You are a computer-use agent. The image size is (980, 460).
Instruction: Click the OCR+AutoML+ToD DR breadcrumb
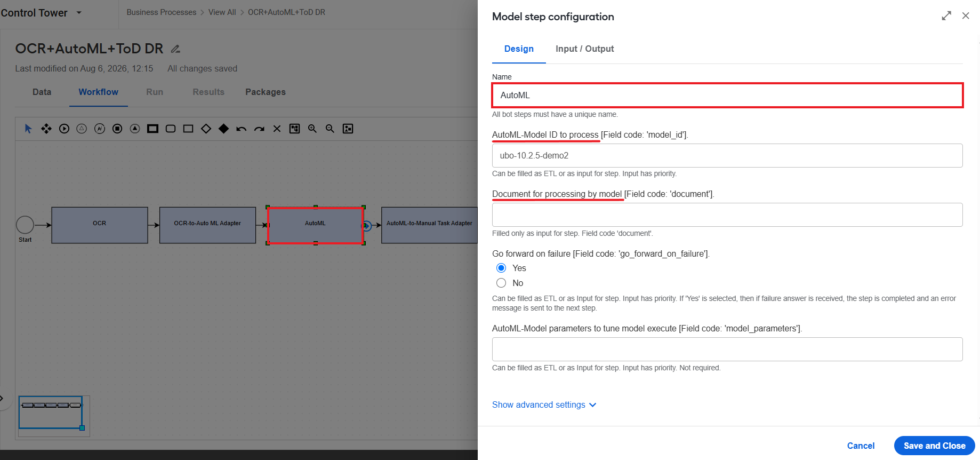click(286, 12)
